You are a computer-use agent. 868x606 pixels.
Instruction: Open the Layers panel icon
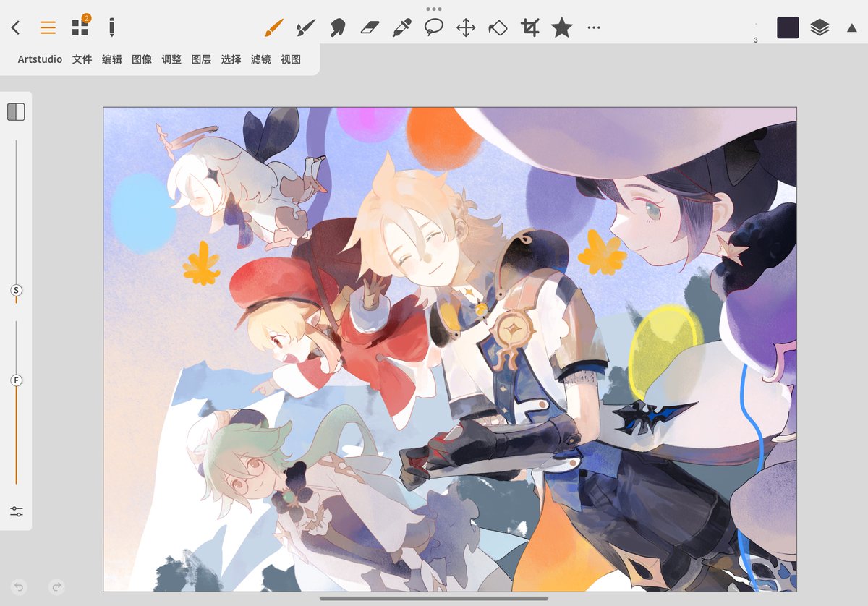click(820, 28)
